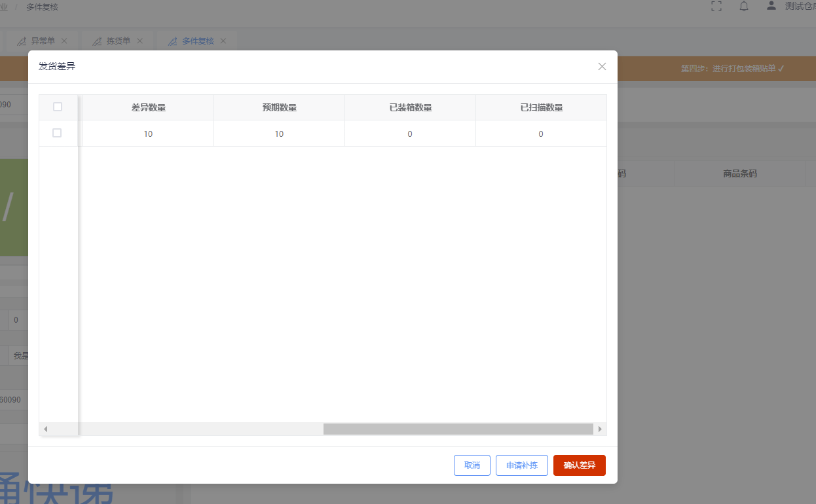Click the 差异数量 column header

tap(149, 107)
